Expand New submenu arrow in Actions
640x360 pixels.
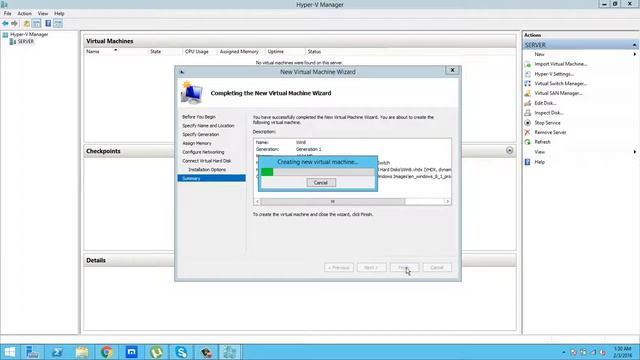tap(635, 54)
